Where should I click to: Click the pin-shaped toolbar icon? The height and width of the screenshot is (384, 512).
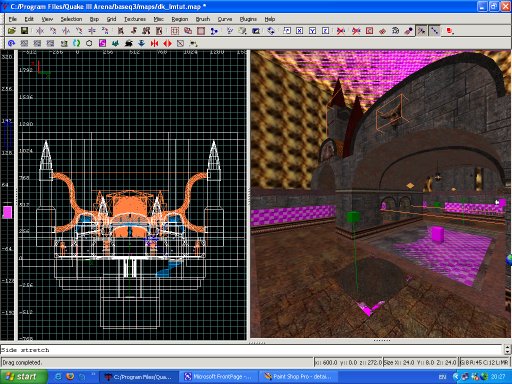tap(408, 31)
